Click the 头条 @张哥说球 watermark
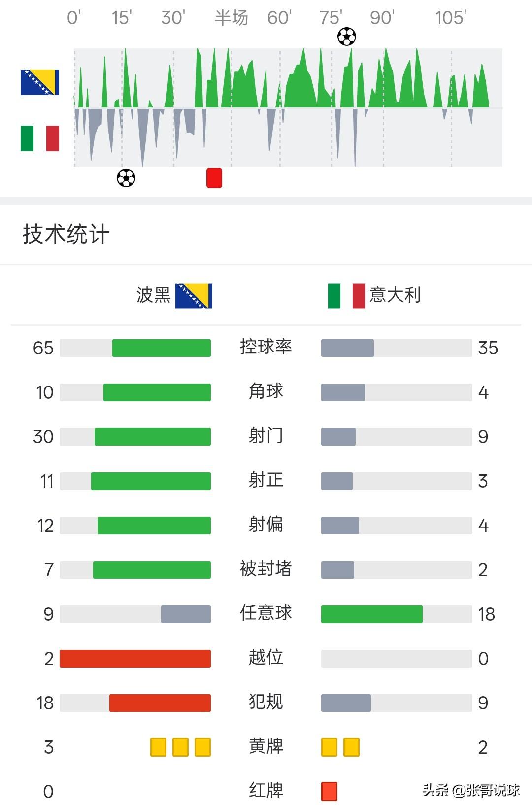Viewport: 532px width, 809px height. point(471,790)
